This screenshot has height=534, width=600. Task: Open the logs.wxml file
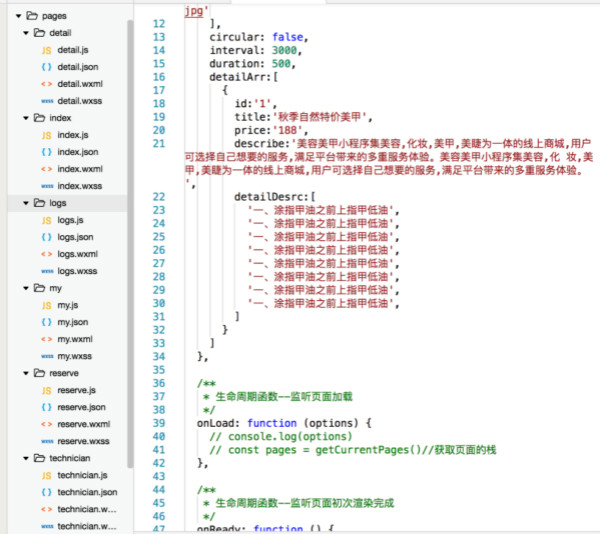78,254
